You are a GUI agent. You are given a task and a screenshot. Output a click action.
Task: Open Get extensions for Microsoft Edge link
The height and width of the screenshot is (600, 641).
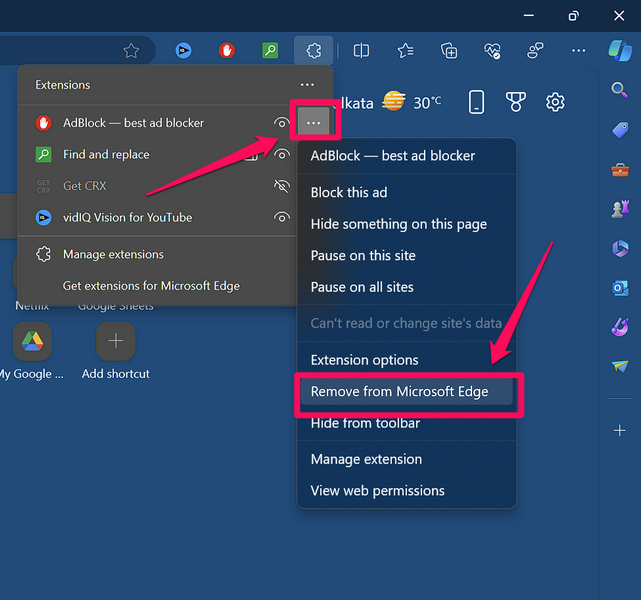[x=151, y=285]
